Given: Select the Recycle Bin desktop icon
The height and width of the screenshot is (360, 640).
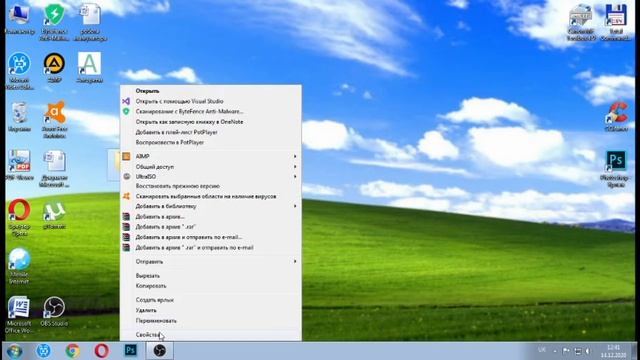Looking at the screenshot, I should [19, 117].
